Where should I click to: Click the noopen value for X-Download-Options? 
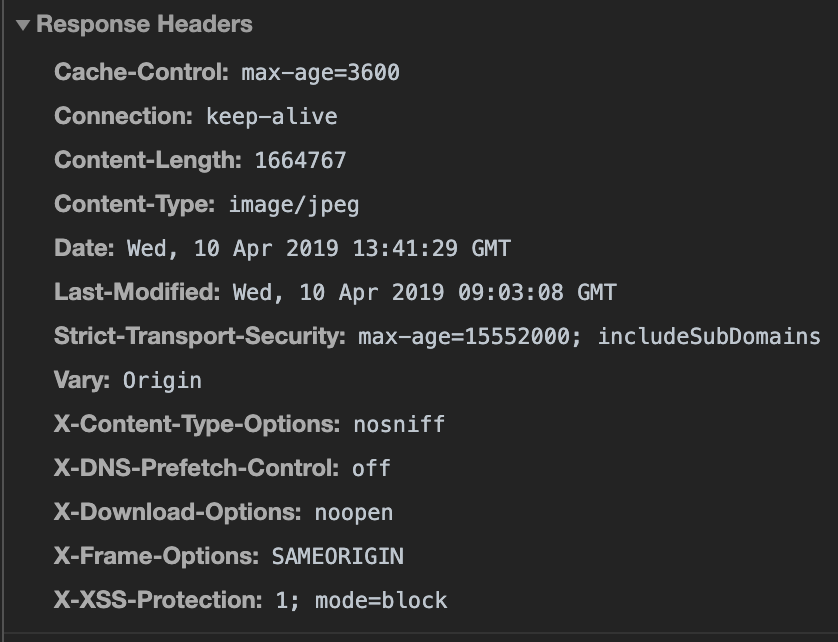(x=354, y=513)
